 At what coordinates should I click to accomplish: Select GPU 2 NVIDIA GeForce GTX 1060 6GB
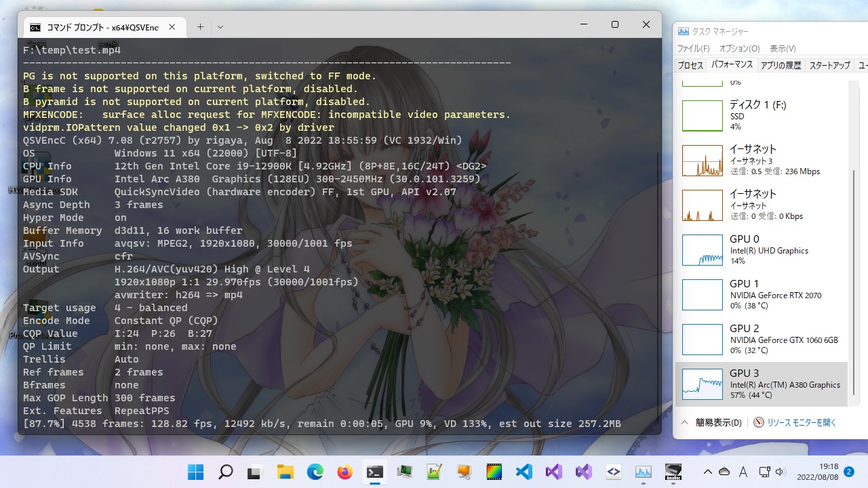tap(762, 340)
